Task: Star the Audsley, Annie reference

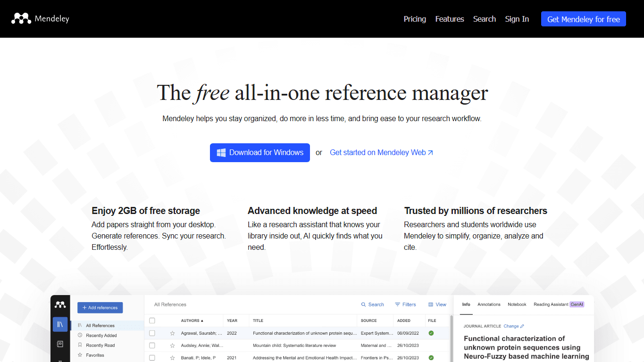Action: (172, 346)
